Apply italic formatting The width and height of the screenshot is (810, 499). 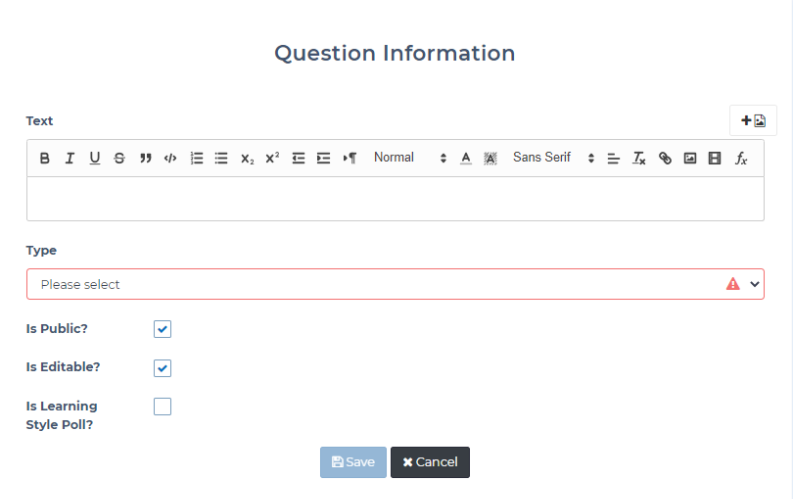point(70,158)
